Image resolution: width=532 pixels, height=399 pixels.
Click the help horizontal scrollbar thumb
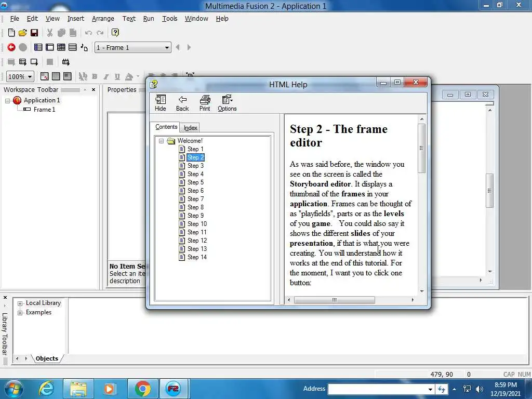pyautogui.click(x=334, y=300)
